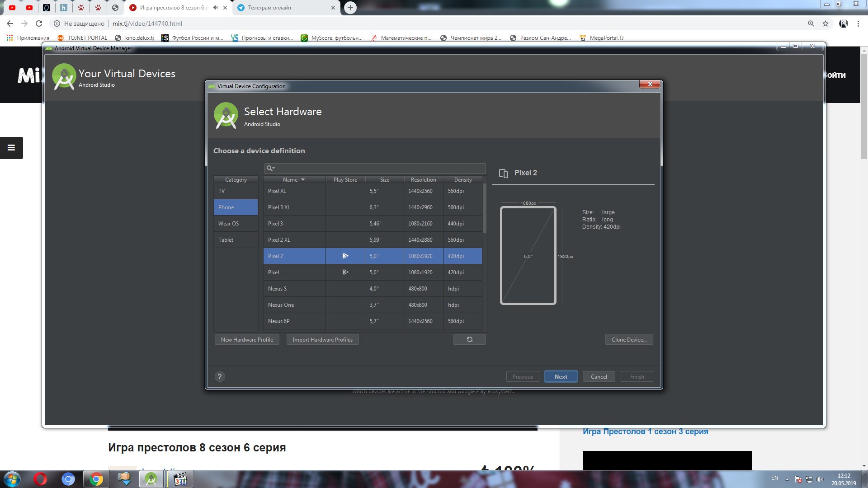The image size is (868, 488).
Task: Click the site info icon in address bar
Action: coord(57,23)
